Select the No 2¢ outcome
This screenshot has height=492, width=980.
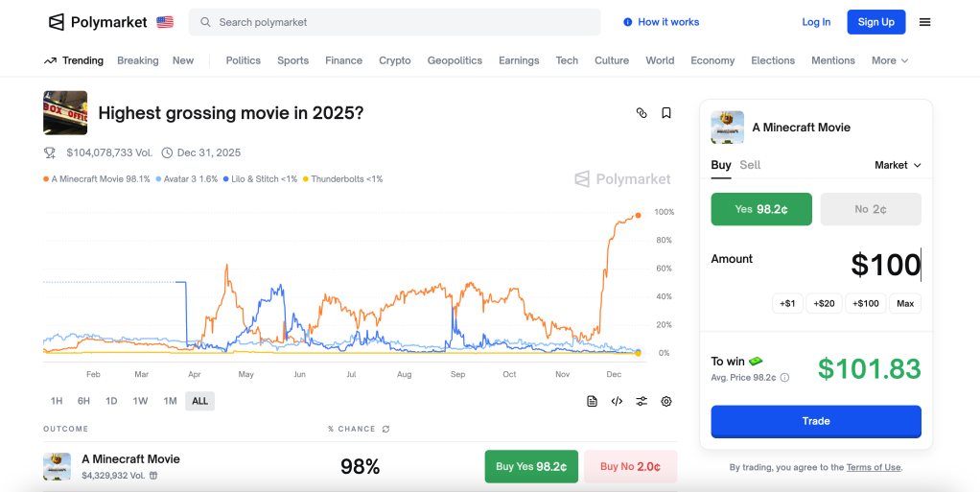coord(871,209)
